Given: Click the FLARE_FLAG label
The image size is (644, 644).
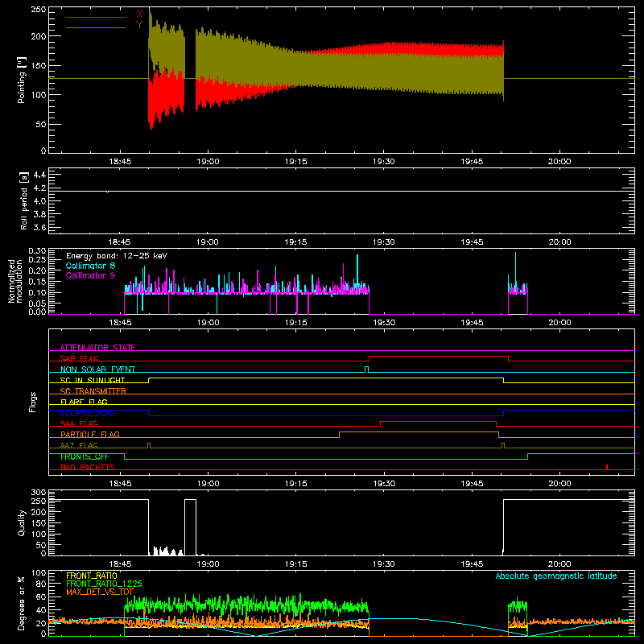Looking at the screenshot, I should pyautogui.click(x=84, y=402).
